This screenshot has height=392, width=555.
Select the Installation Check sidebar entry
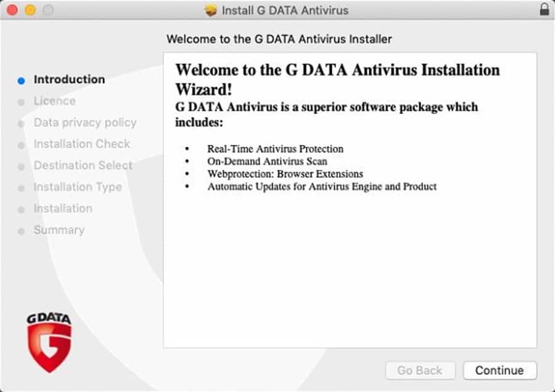(x=82, y=144)
